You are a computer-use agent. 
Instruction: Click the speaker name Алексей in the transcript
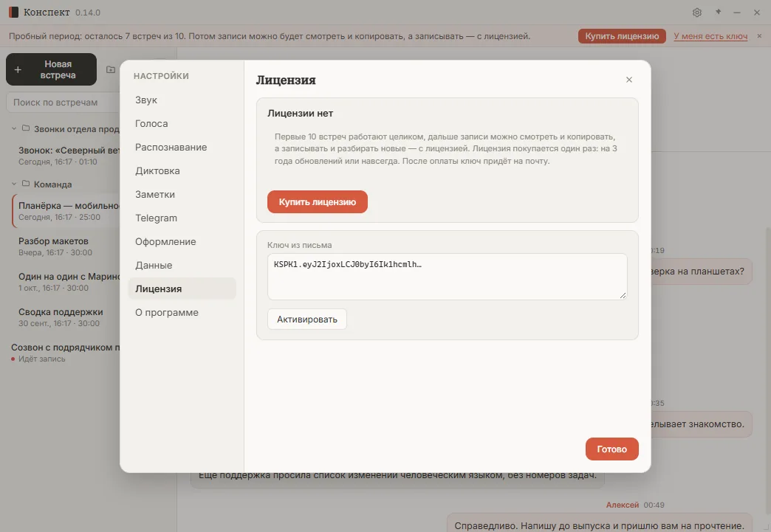pos(622,505)
